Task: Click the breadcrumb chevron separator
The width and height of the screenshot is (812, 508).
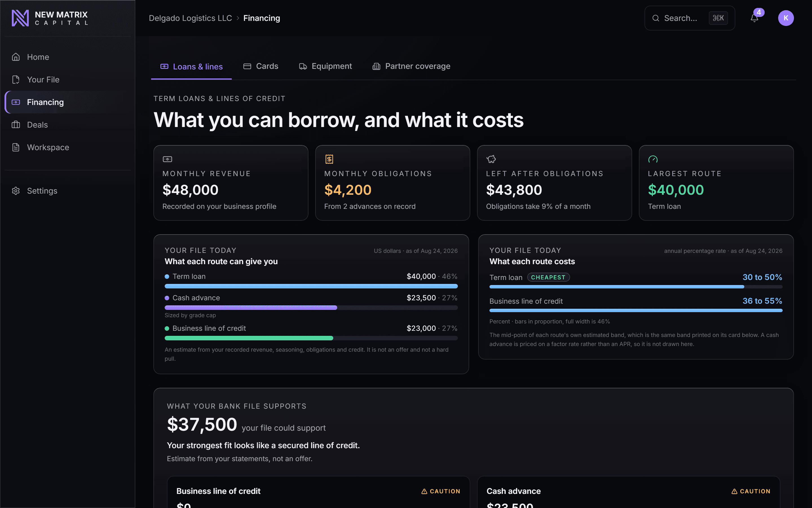Action: (x=238, y=18)
